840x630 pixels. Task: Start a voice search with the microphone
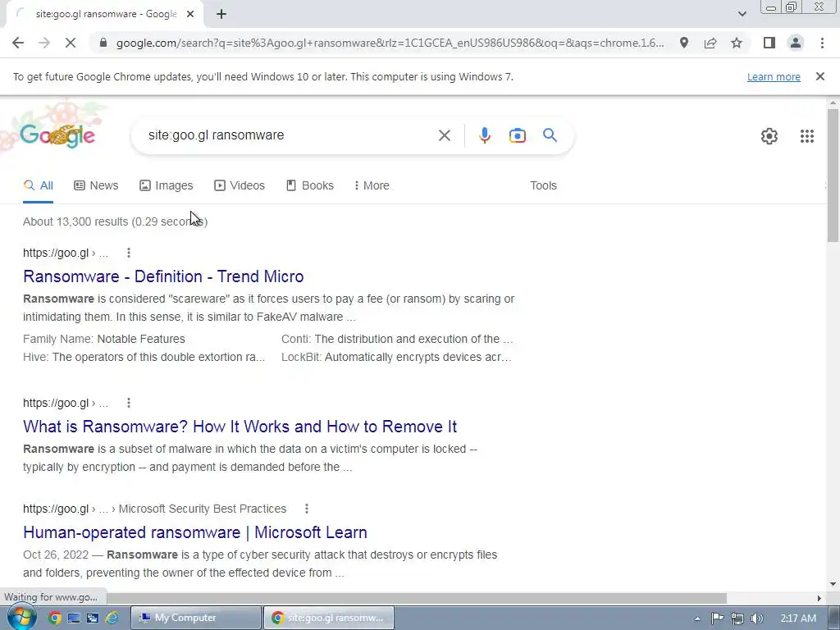(x=484, y=135)
